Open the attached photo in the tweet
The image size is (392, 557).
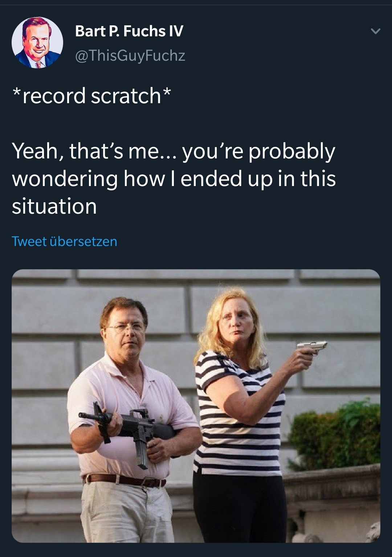coord(196,406)
